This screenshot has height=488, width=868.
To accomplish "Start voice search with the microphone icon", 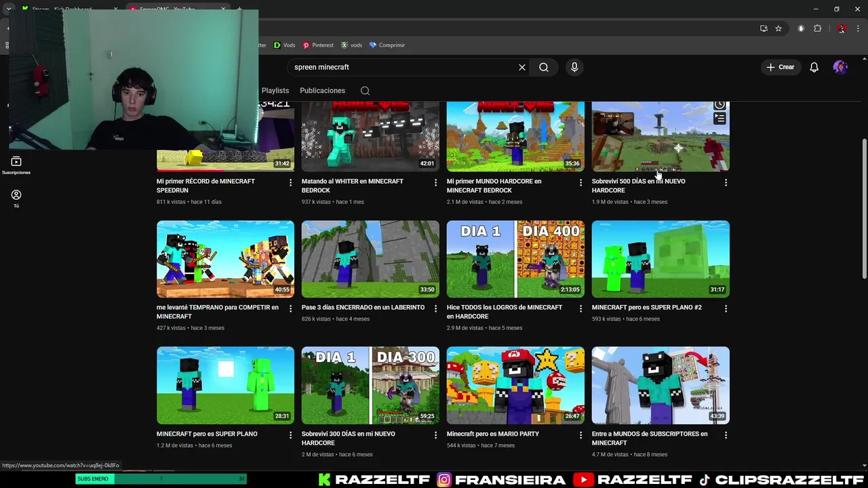I will pyautogui.click(x=574, y=67).
